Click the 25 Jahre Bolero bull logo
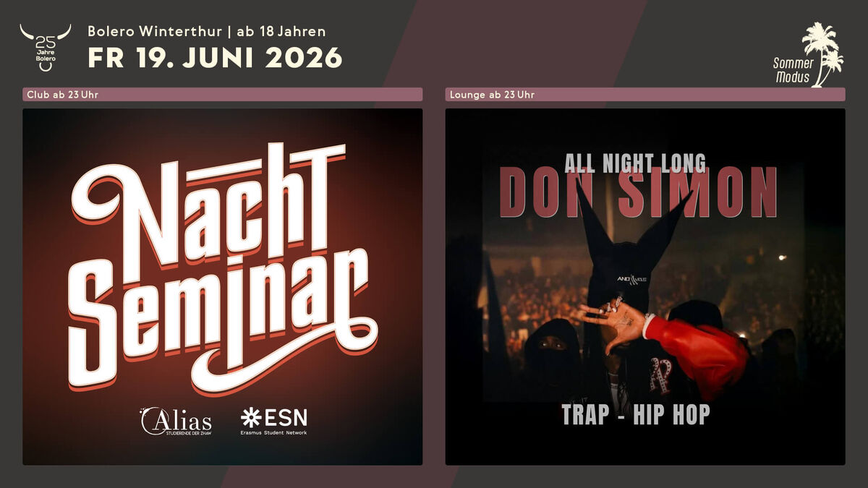Viewport: 868px width, 488px height. (x=45, y=48)
